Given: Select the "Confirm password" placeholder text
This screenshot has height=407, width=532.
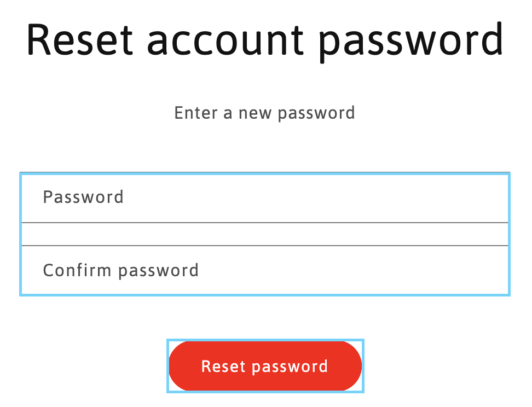Looking at the screenshot, I should (120, 270).
